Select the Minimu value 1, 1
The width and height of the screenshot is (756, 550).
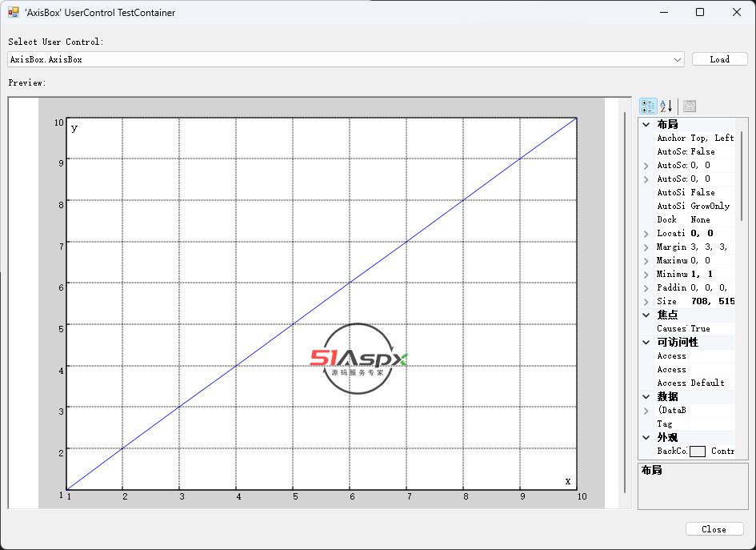click(702, 274)
